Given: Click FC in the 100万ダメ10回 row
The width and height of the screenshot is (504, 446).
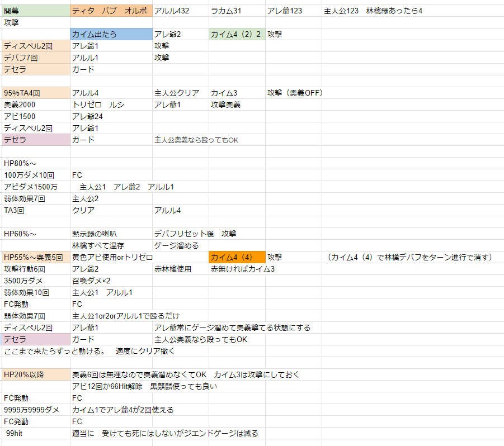Looking at the screenshot, I should coord(111,175).
